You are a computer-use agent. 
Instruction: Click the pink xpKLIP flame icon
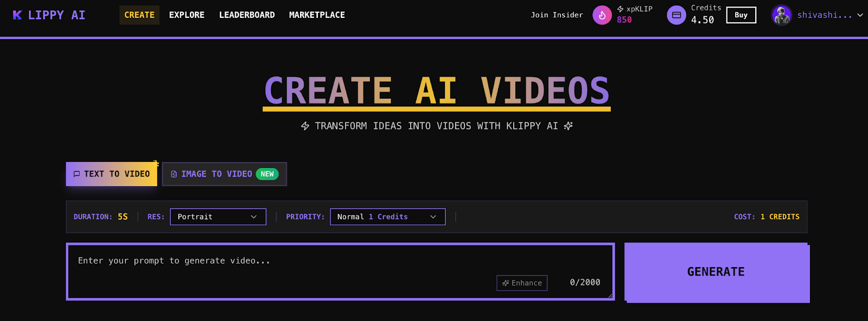[602, 15]
